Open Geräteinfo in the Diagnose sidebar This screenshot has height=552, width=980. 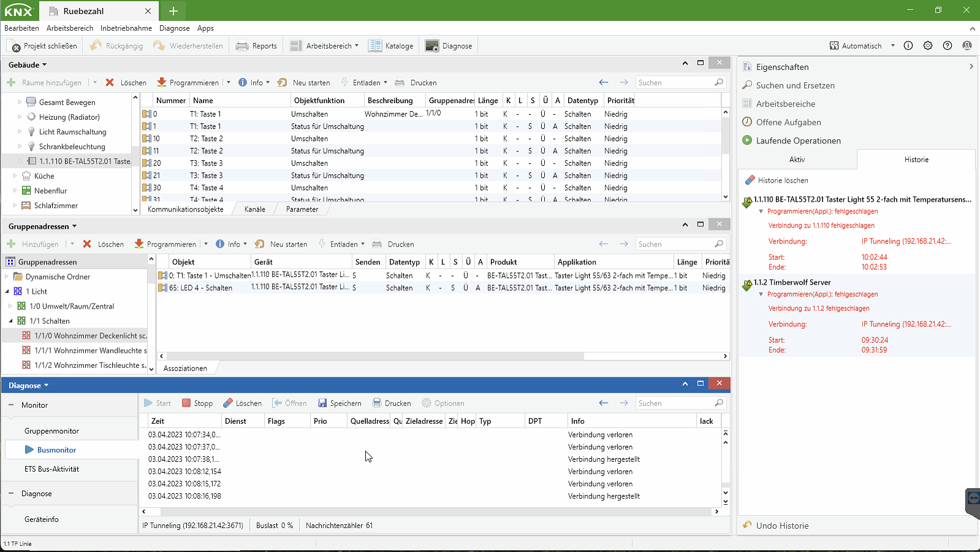point(42,519)
